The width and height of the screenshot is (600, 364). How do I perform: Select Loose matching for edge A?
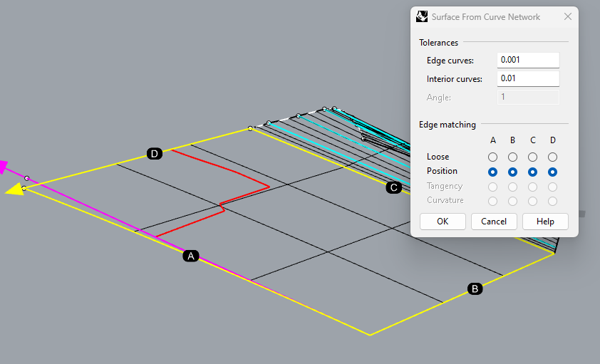point(493,157)
